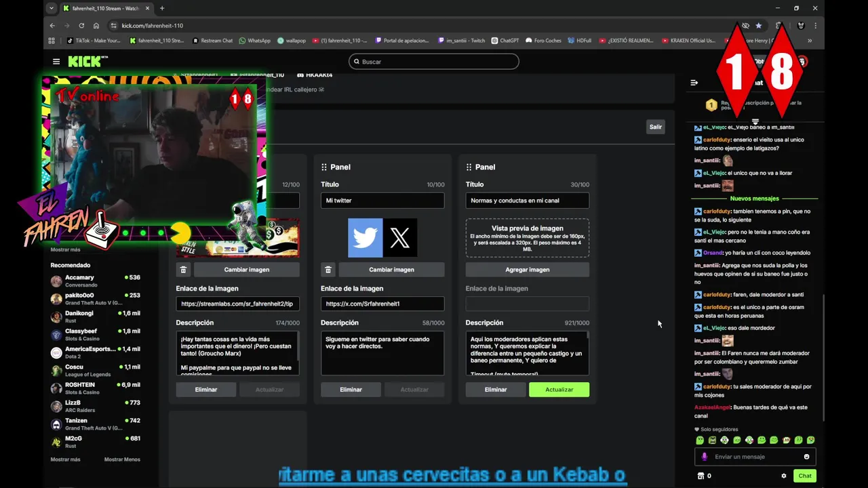Reload the page in browser toolbar
The height and width of the screenshot is (488, 868).
point(81,26)
